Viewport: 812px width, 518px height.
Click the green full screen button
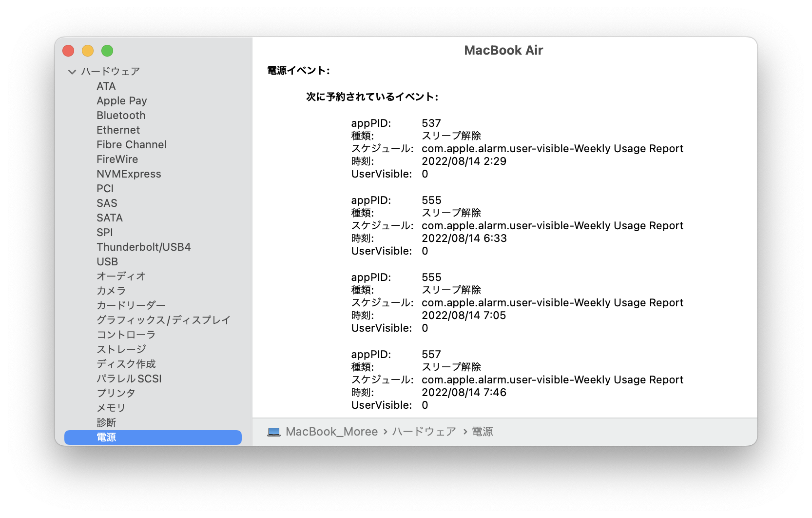[107, 51]
